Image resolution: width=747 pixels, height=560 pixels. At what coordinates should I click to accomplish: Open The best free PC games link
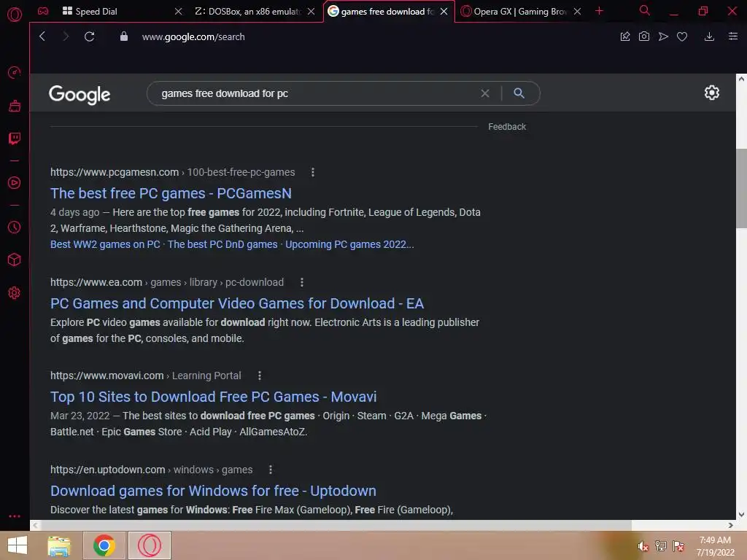click(171, 193)
